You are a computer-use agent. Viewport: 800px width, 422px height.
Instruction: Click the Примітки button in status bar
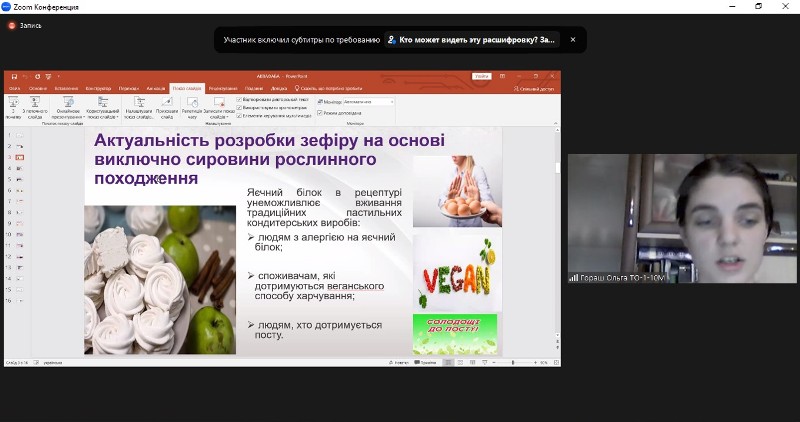coord(426,363)
